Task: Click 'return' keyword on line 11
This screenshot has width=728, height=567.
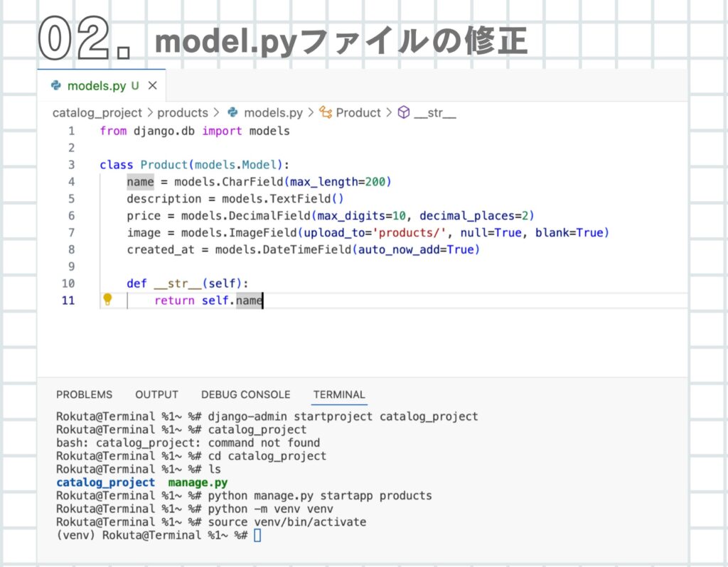Action: (174, 301)
